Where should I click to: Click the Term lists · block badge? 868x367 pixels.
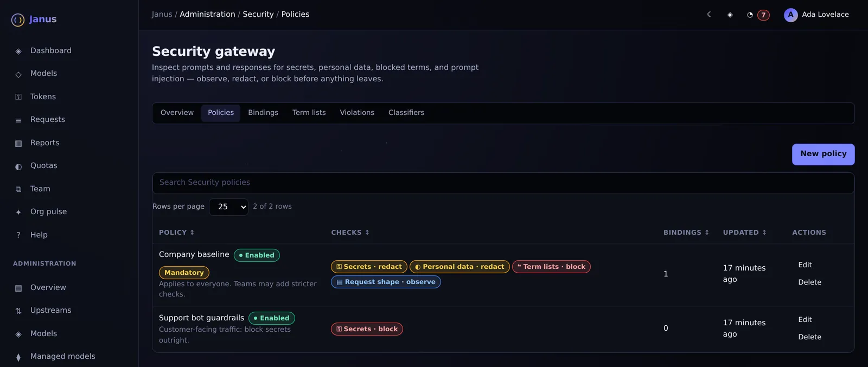click(551, 267)
